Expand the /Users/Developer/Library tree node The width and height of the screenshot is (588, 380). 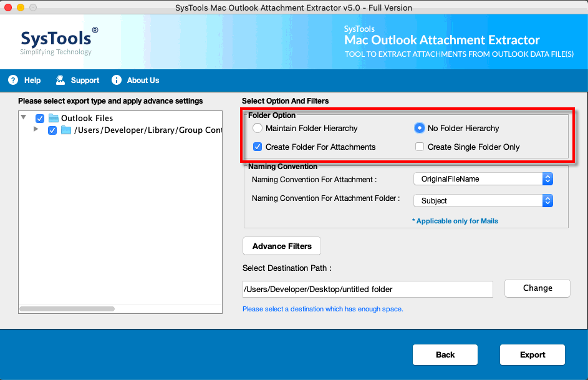click(x=36, y=129)
